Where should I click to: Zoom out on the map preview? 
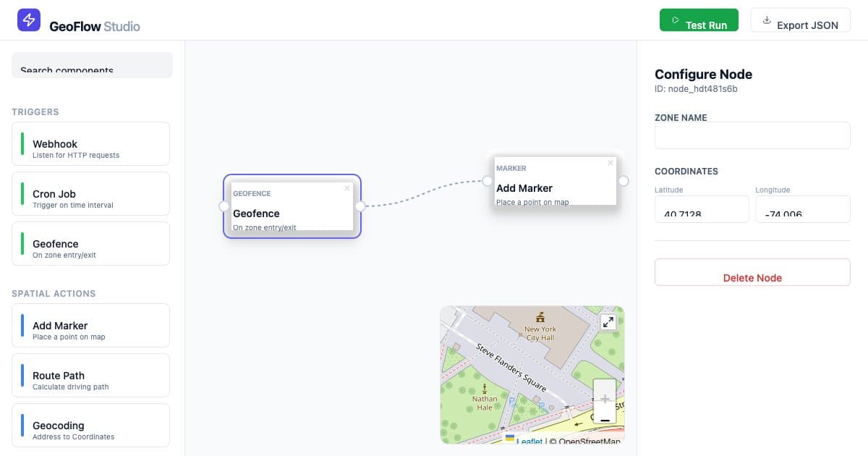point(605,413)
